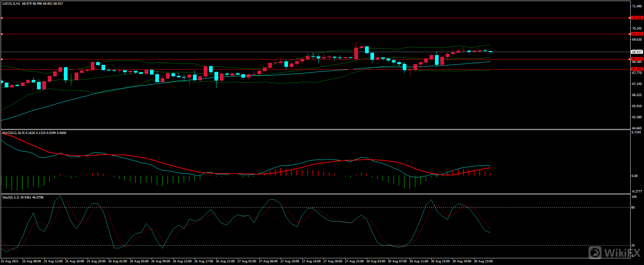Image resolution: width=644 pixels, height=265 pixels.
Task: Click the MACD 0.00 scale value
Action: 634,176
